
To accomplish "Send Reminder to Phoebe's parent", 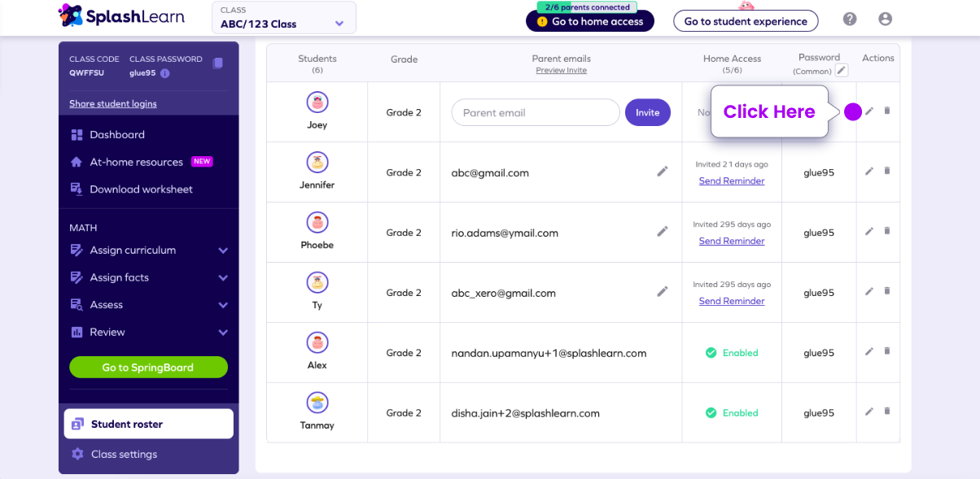I will click(731, 241).
